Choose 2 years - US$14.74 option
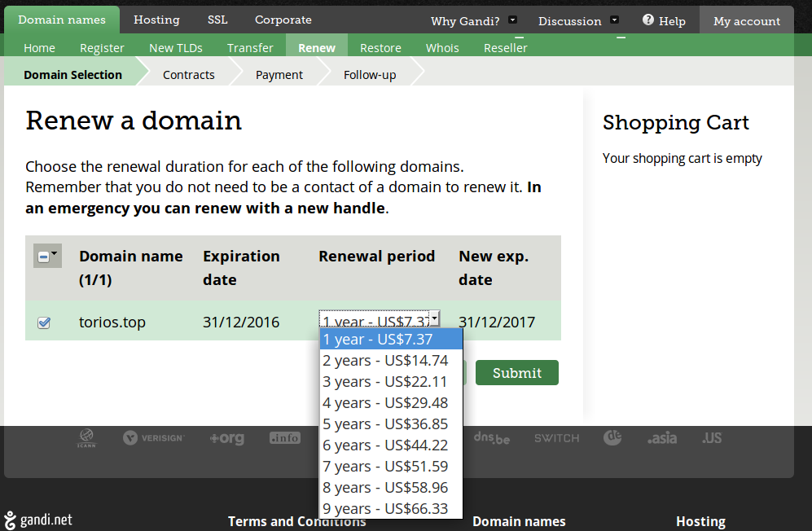 click(385, 361)
